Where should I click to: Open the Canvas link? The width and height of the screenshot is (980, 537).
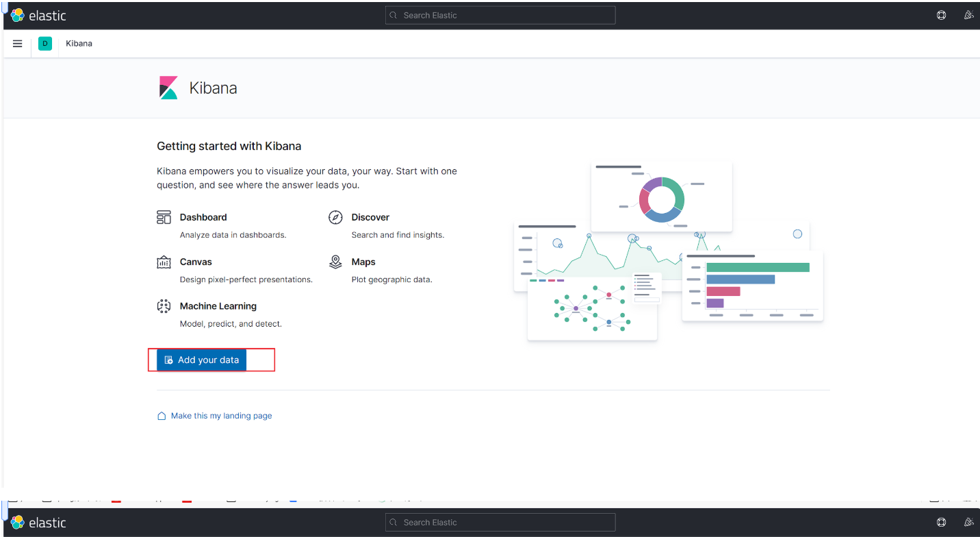[196, 262]
